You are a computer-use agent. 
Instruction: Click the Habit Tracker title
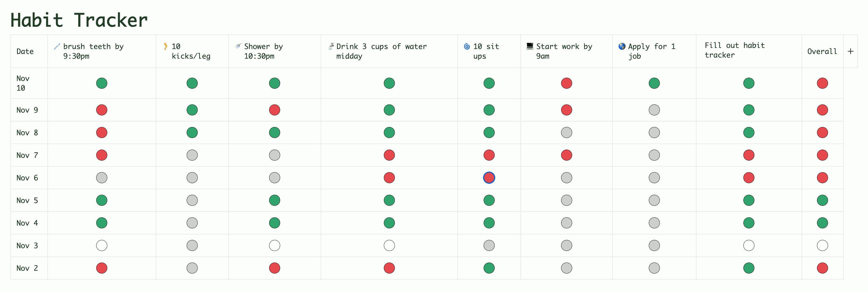click(79, 20)
